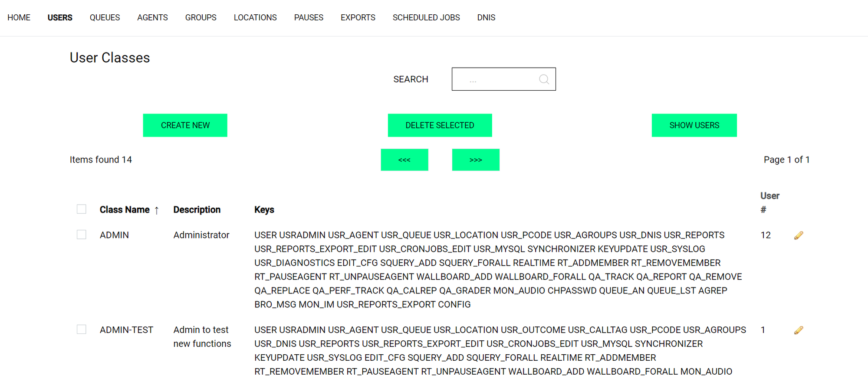This screenshot has width=868, height=382.
Task: Click the HOME link in the navigation
Action: pyautogui.click(x=19, y=18)
